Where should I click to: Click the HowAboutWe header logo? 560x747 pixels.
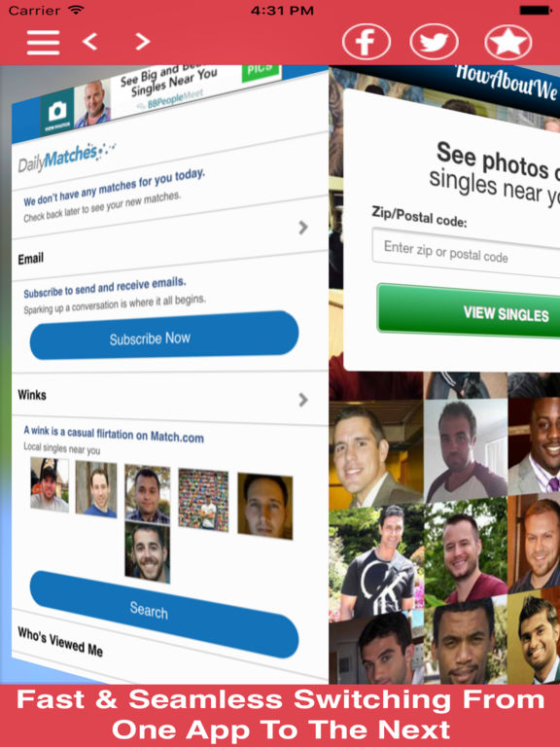[506, 85]
